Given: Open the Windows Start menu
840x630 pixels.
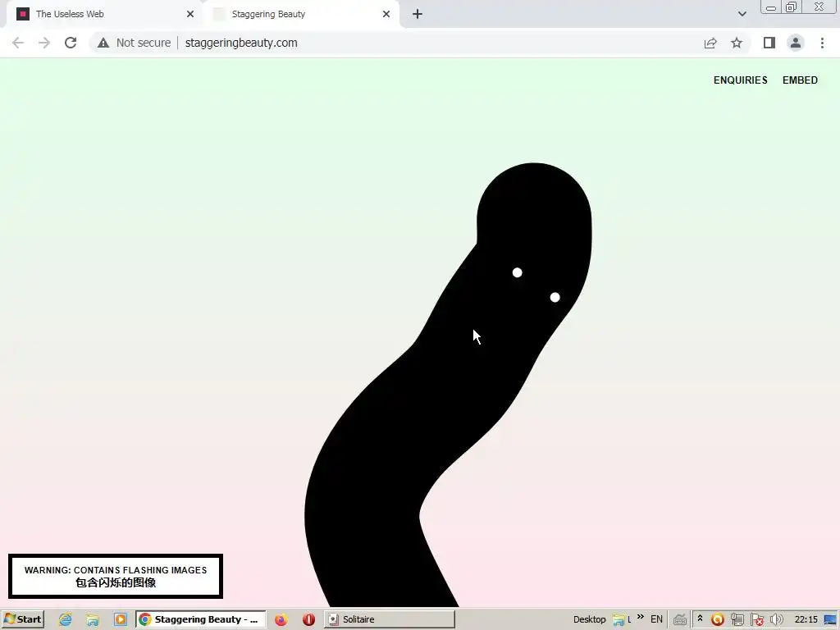Looking at the screenshot, I should tap(23, 619).
